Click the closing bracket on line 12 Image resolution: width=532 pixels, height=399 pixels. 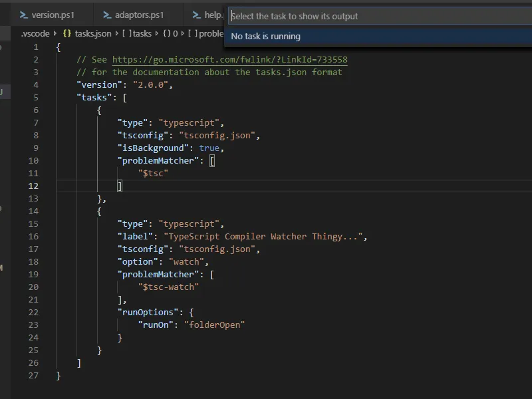(120, 186)
